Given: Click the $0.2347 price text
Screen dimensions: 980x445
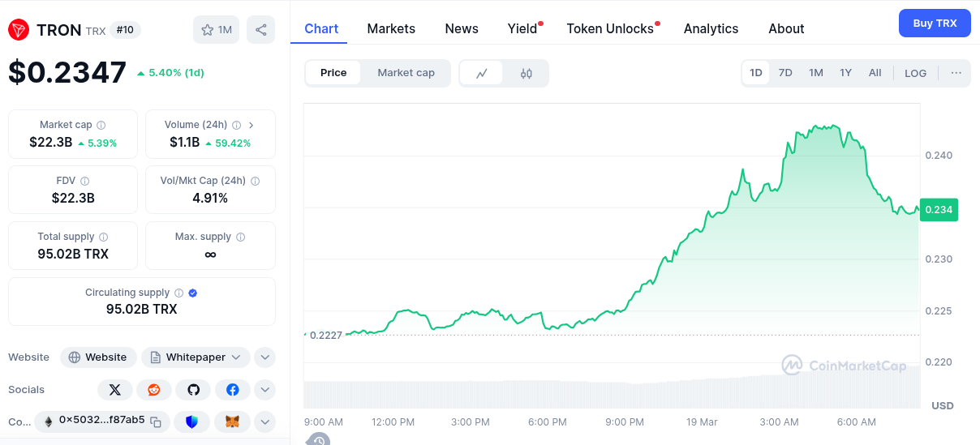Looking at the screenshot, I should [67, 72].
